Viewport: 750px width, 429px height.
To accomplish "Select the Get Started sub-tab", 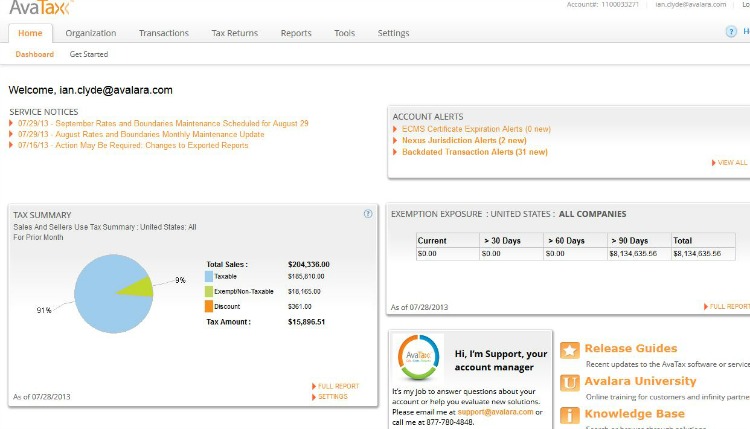I will tap(89, 54).
